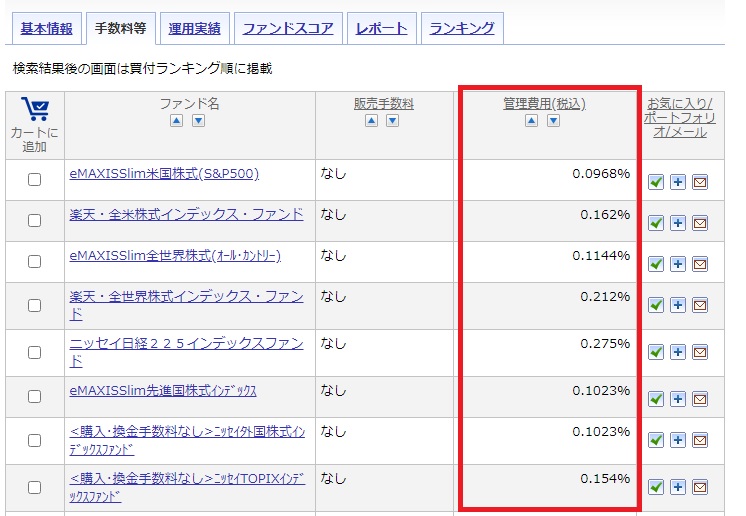The image size is (746, 516).
Task: Add 楽天・全米株式インデックス・ファンド to portfolio
Action: [678, 223]
